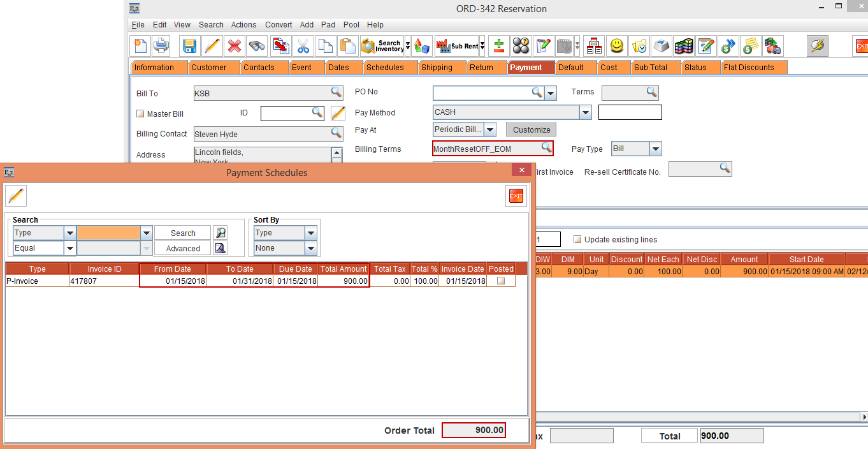Image resolution: width=868 pixels, height=449 pixels.
Task: Click the Customize button
Action: 532,129
